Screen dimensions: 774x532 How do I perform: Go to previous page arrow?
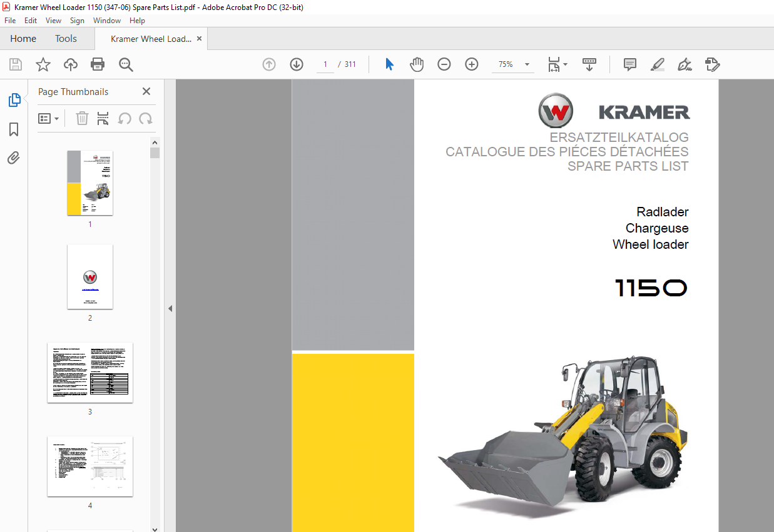269,64
